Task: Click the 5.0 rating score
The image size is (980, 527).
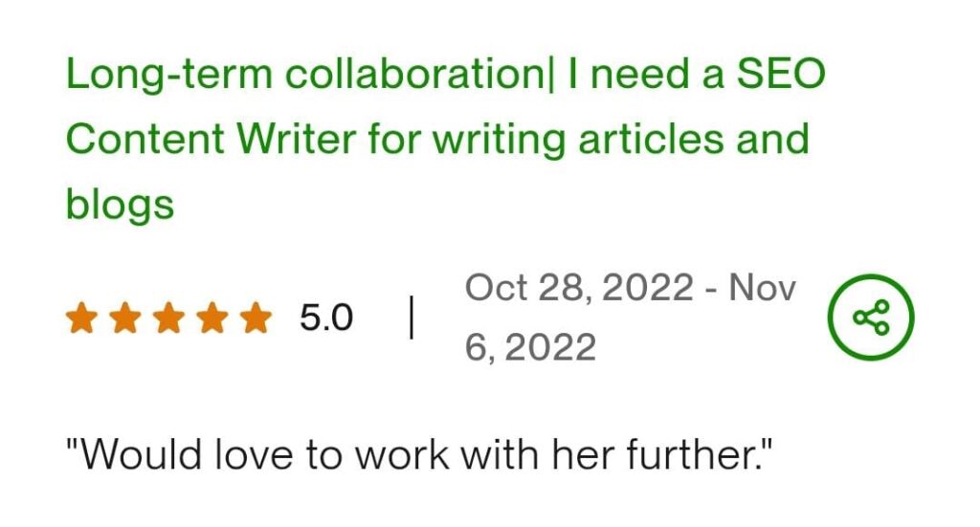Action: (x=326, y=318)
